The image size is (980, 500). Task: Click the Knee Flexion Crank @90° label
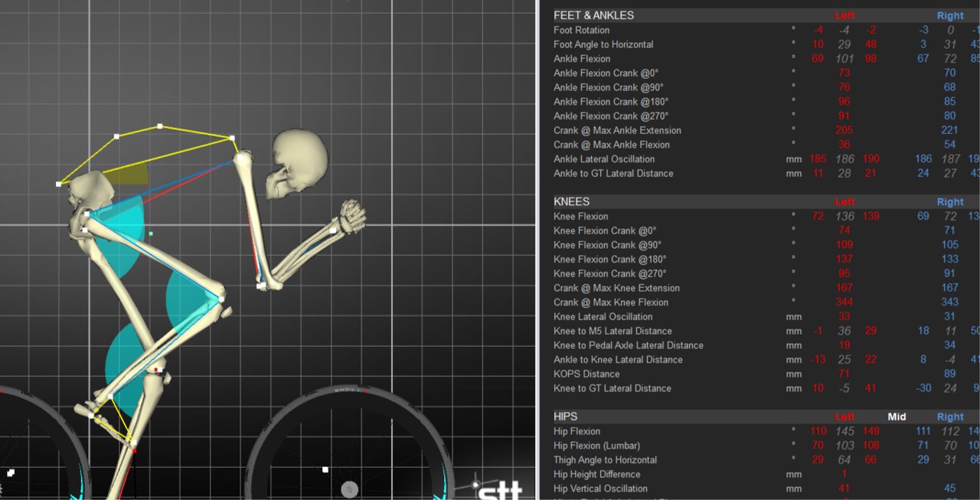coord(607,245)
